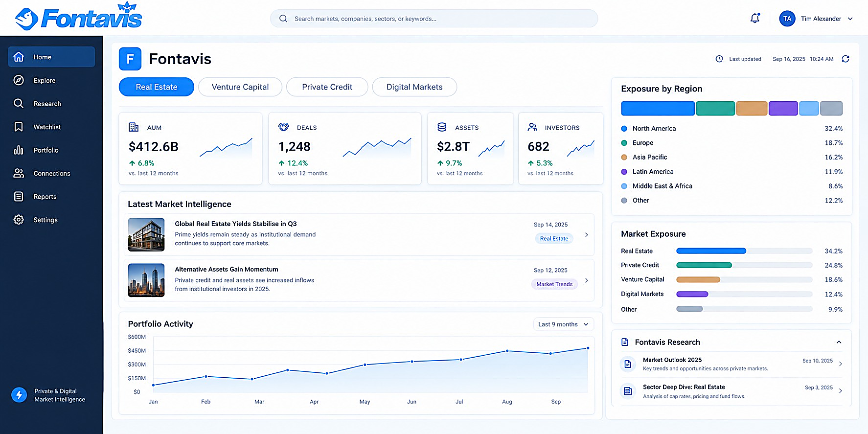Screen dimensions: 868x434
Task: Click the Sector Deep Dive document icon
Action: click(x=628, y=391)
